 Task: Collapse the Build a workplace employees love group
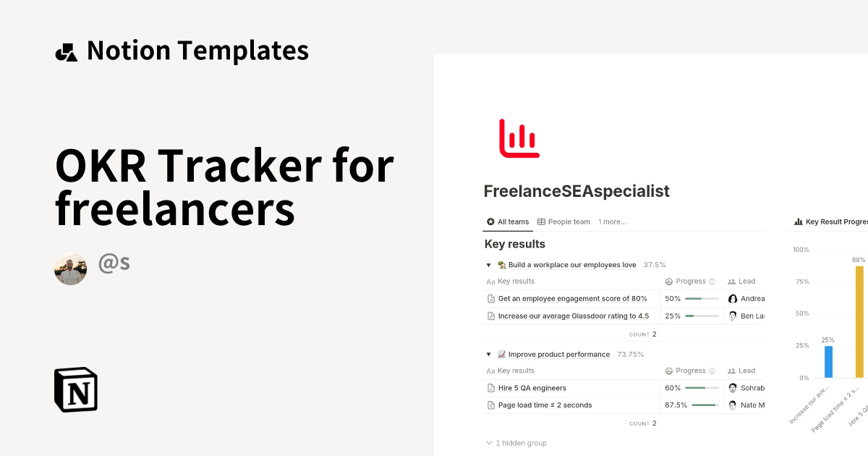pyautogui.click(x=488, y=265)
